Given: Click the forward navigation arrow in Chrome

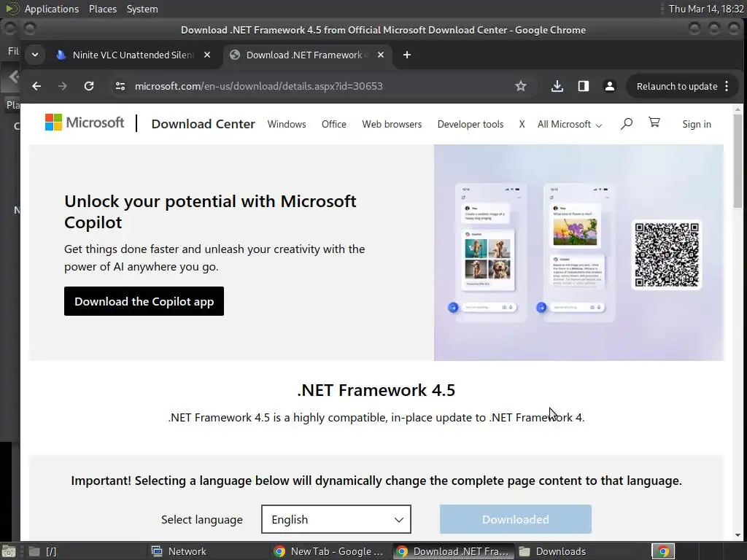Looking at the screenshot, I should tap(63, 86).
